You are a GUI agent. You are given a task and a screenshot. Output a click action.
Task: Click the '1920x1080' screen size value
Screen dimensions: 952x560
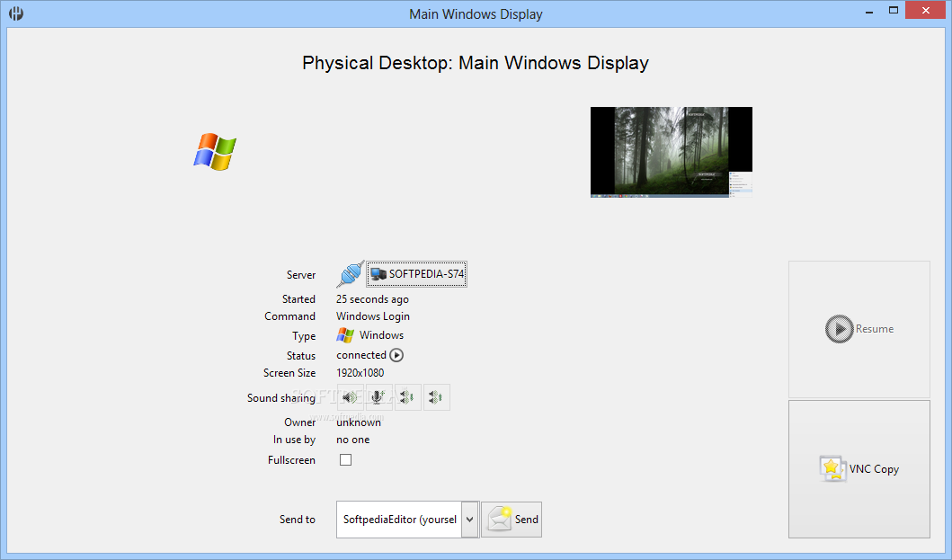pyautogui.click(x=360, y=373)
